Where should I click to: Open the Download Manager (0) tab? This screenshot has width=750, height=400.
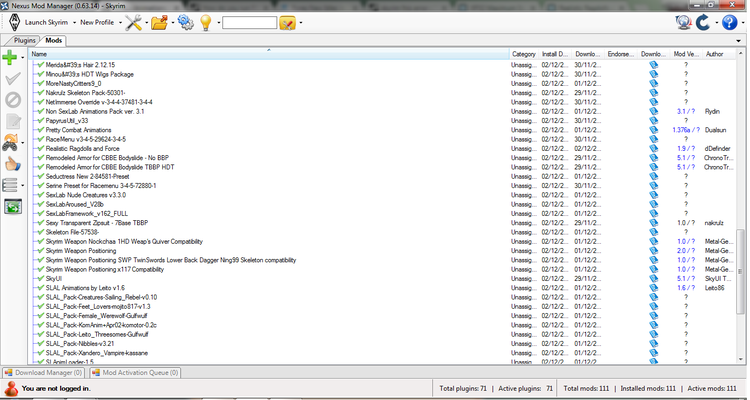(x=43, y=373)
